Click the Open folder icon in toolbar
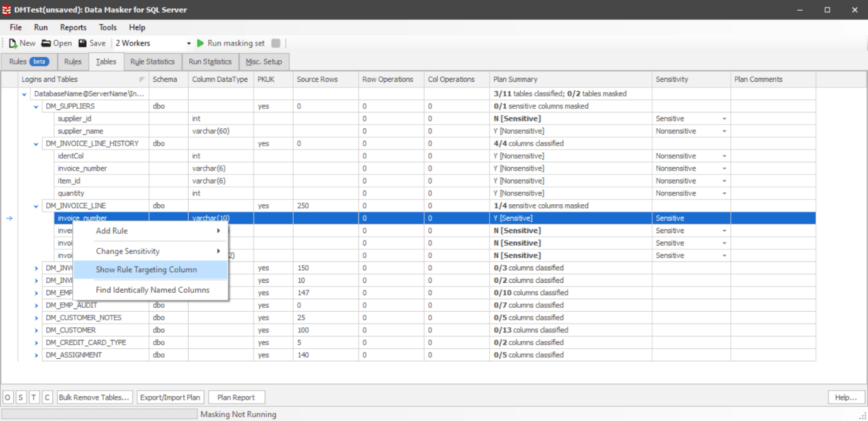The image size is (868, 421). 46,43
